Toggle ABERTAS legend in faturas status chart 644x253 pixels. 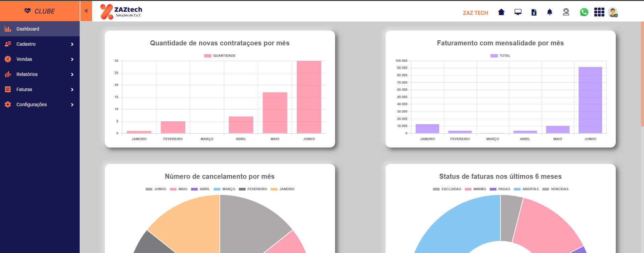click(x=526, y=189)
